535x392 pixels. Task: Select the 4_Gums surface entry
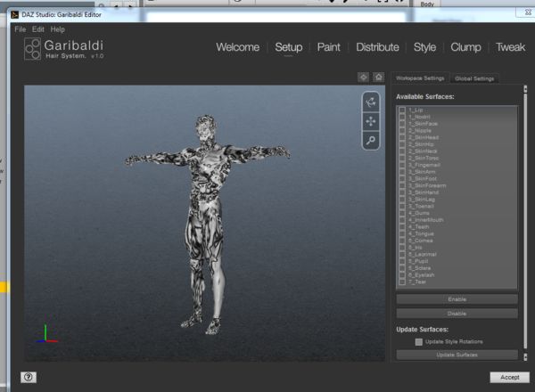(x=457, y=213)
